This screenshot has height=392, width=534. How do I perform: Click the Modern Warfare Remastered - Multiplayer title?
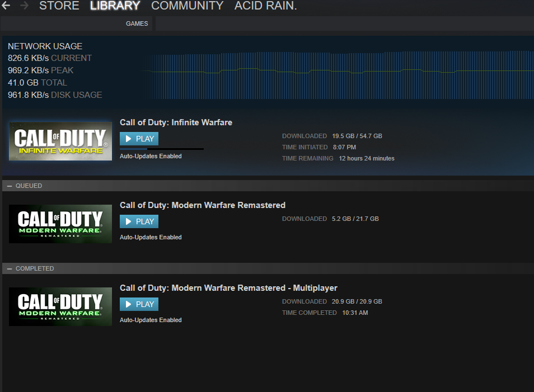pos(228,288)
